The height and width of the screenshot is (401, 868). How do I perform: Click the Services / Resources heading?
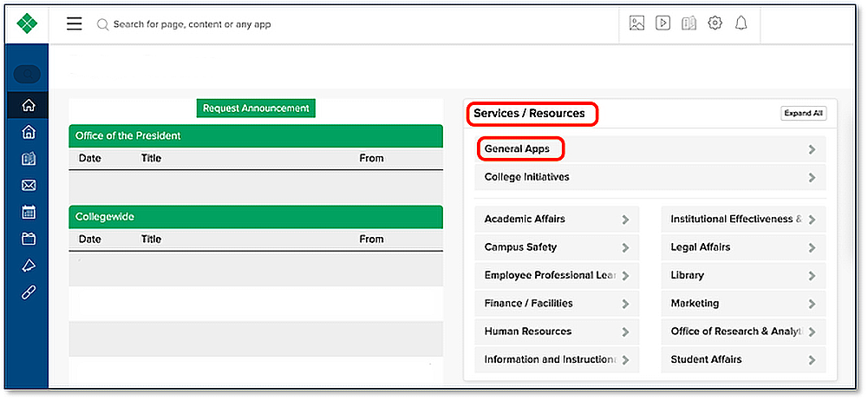(529, 114)
